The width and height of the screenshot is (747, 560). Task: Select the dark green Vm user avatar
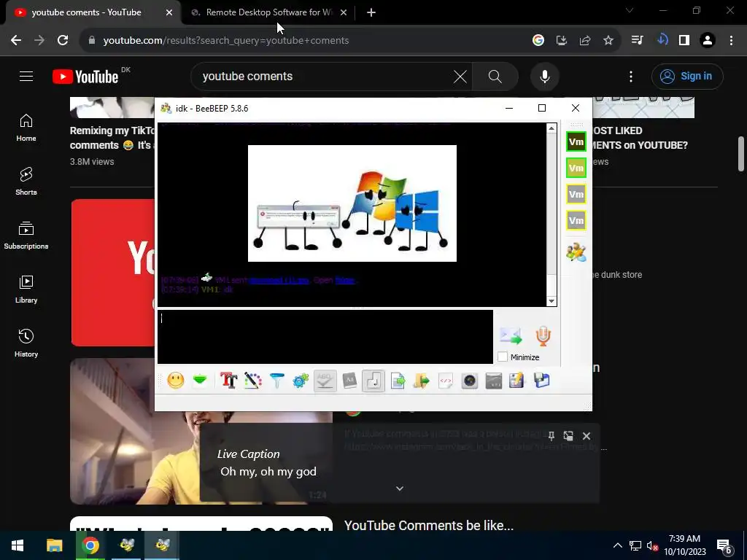coord(576,142)
